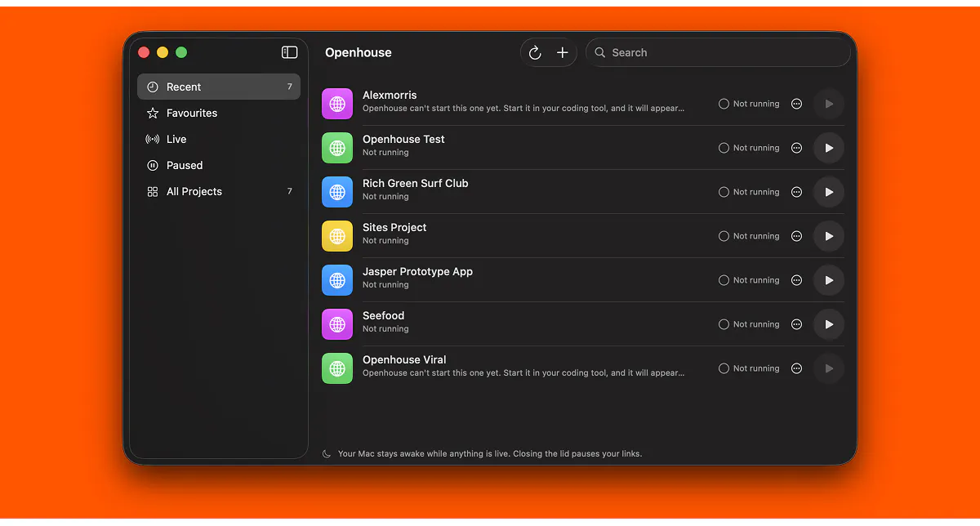This screenshot has width=980, height=526.
Task: Start the Sites Project
Action: pyautogui.click(x=829, y=236)
